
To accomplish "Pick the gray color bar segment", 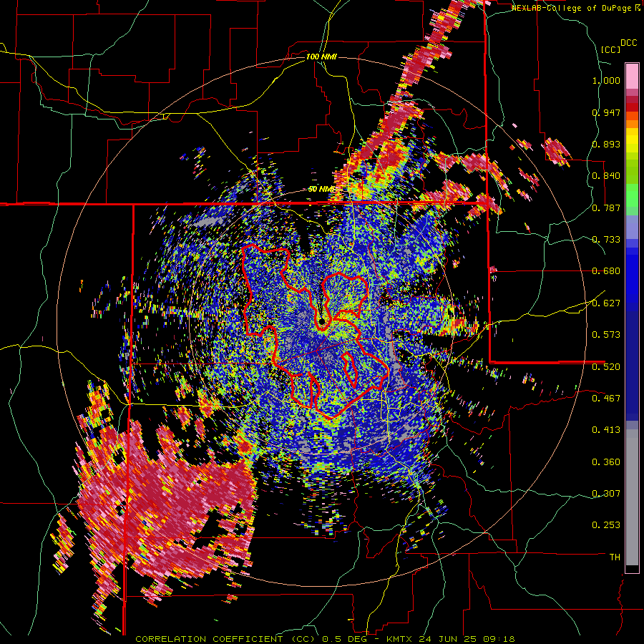I will coord(632,497).
